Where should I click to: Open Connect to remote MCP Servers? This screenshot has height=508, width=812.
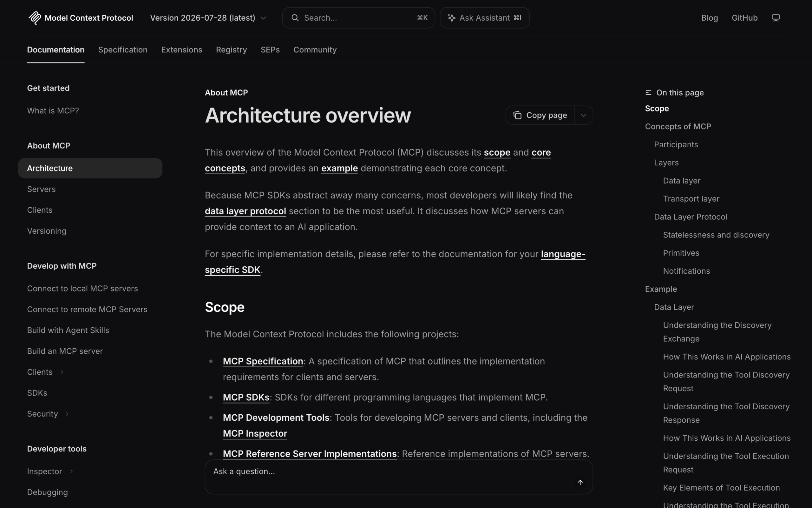point(87,309)
